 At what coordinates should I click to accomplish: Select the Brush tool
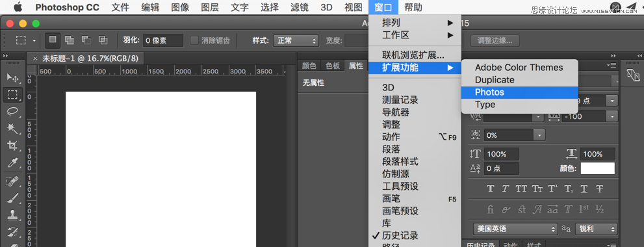point(13,198)
